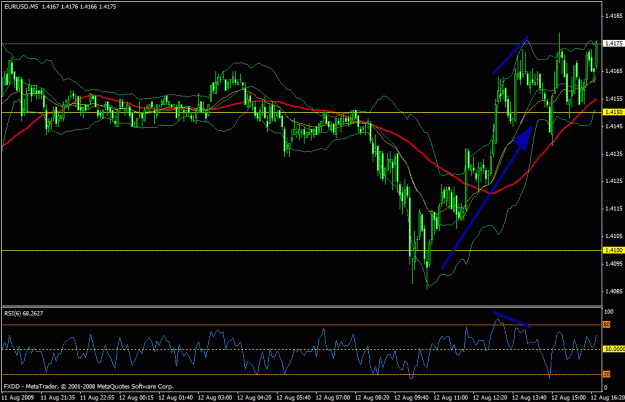Click the 12 Aug 11:00 time label
This screenshot has height=402, width=625.
click(x=451, y=398)
